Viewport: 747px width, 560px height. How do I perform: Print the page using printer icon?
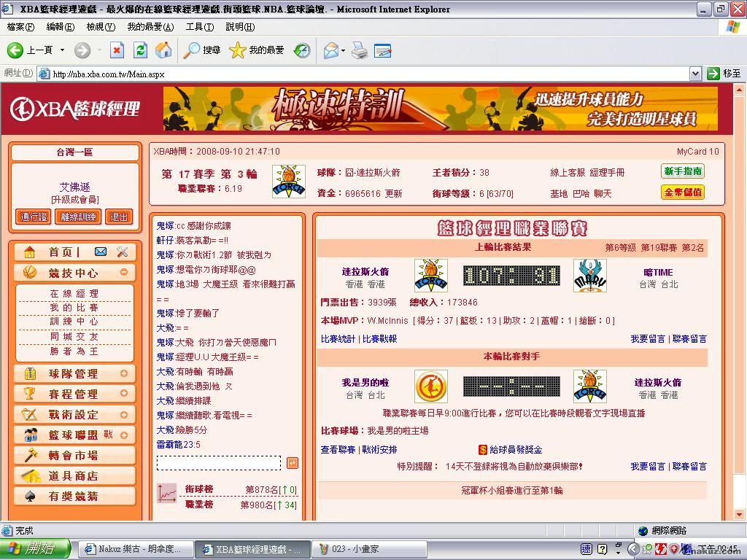[360, 50]
